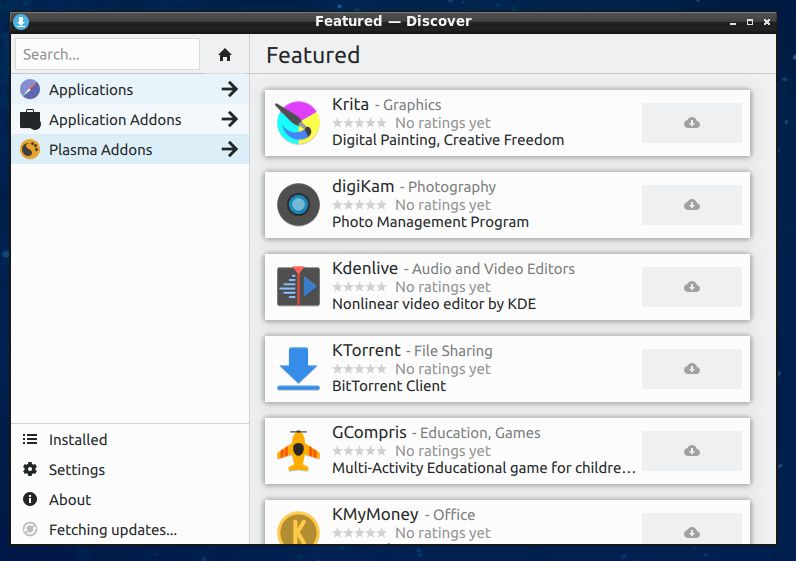Click the Plasma Addons icon
This screenshot has height=561, width=796.
pos(30,149)
